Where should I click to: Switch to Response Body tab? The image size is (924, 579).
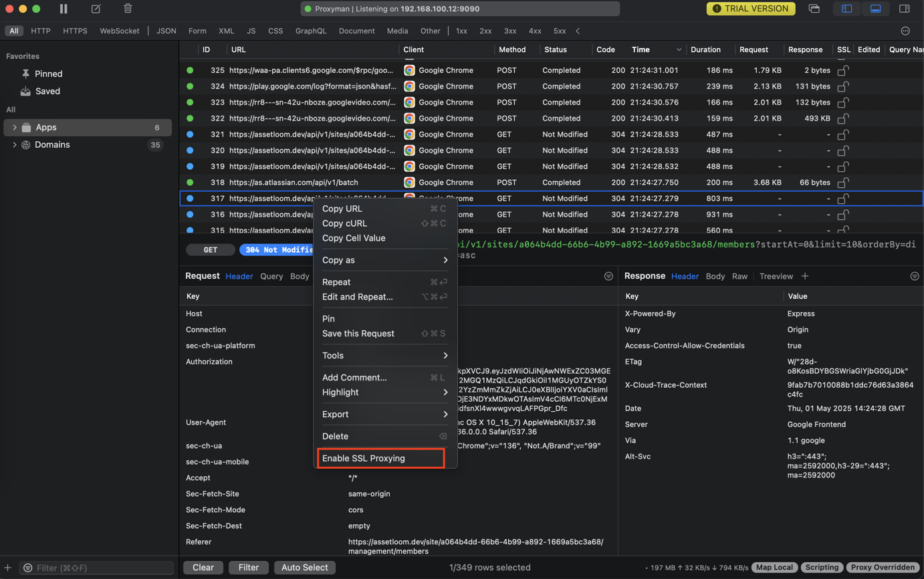tap(715, 276)
